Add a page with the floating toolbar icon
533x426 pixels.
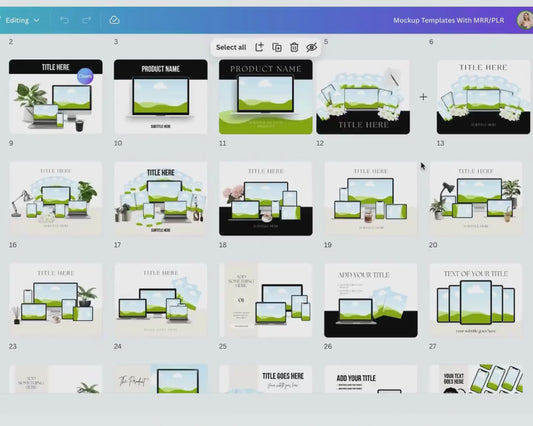(x=259, y=47)
